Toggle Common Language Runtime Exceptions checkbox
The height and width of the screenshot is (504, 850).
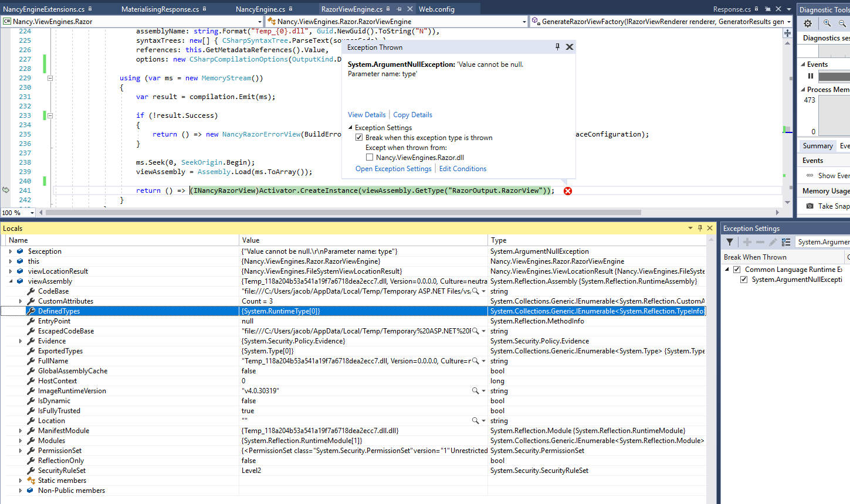click(x=737, y=270)
